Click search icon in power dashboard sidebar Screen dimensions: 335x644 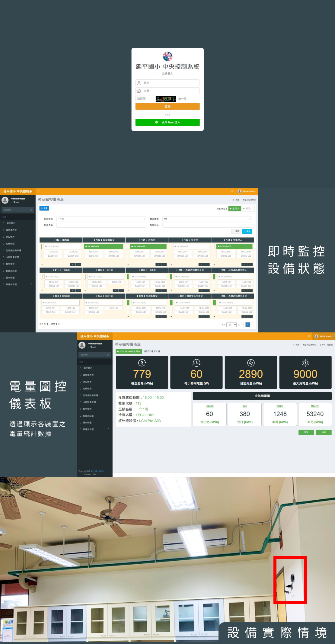pos(108,355)
